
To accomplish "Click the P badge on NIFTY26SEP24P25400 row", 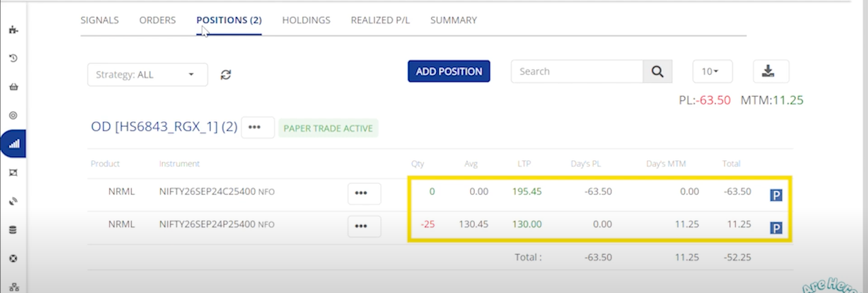I will [x=776, y=228].
